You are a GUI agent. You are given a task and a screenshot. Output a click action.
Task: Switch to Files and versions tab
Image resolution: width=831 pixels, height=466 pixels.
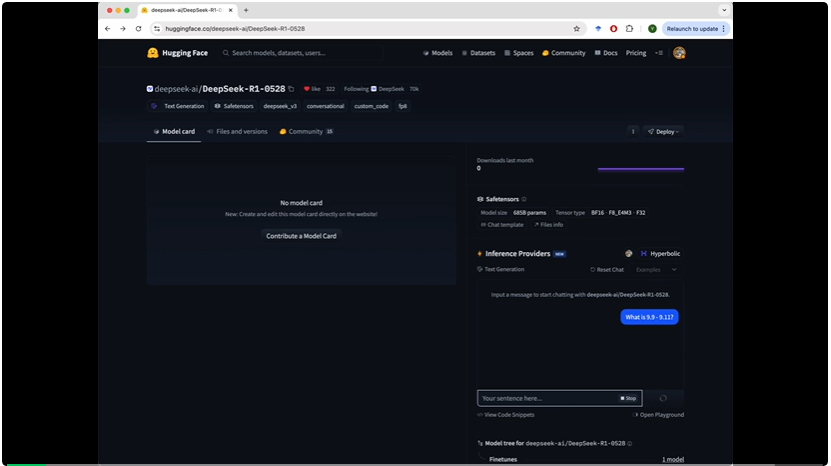click(237, 131)
